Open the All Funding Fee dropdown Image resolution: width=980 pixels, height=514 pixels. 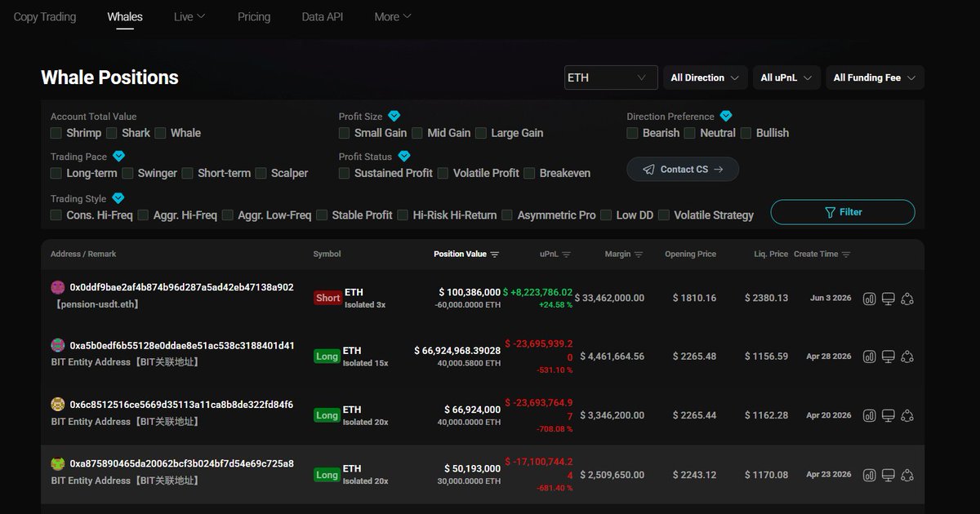(x=875, y=78)
